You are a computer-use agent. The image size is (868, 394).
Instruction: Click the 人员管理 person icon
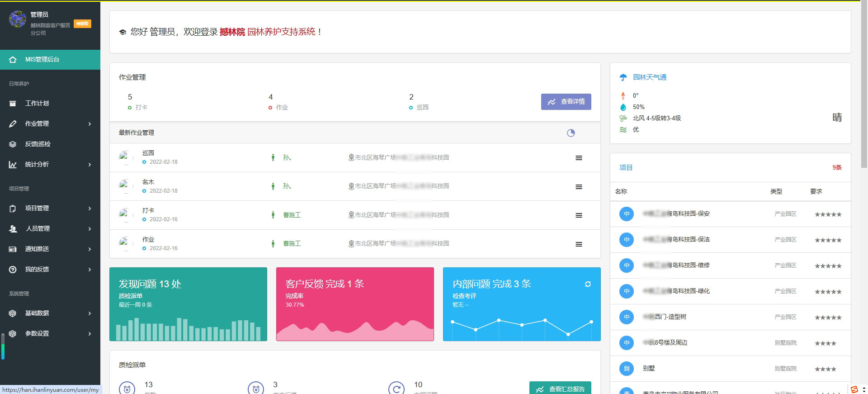click(13, 229)
